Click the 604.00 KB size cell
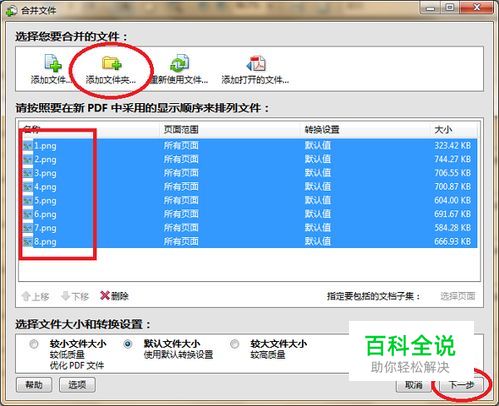The height and width of the screenshot is (406, 499). 452,200
